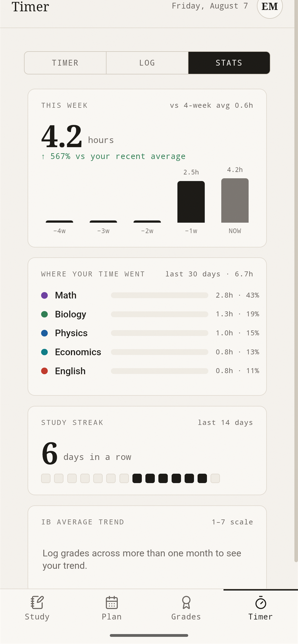Click the Math progress bar

pos(160,295)
